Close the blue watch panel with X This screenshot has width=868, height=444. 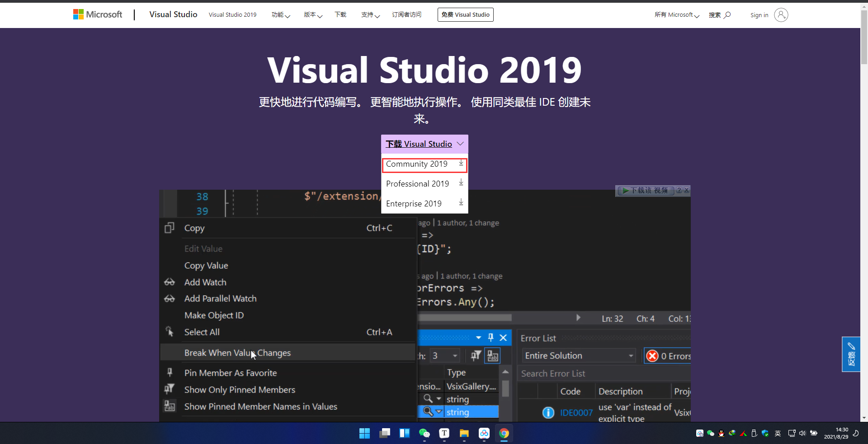pos(503,337)
